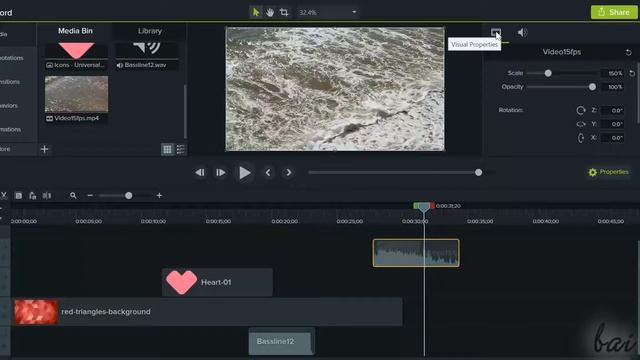
Task: Switch to the Media Bin tab
Action: 75,31
